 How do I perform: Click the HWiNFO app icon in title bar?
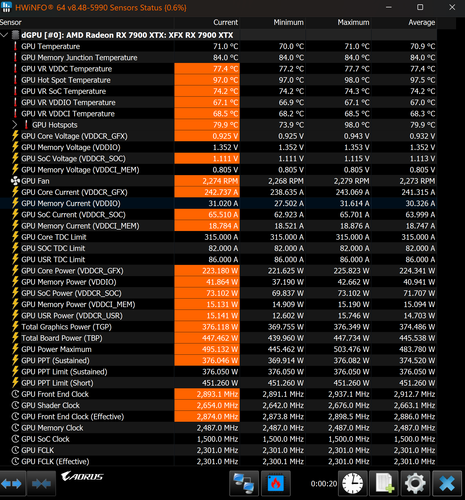(x=6, y=7)
